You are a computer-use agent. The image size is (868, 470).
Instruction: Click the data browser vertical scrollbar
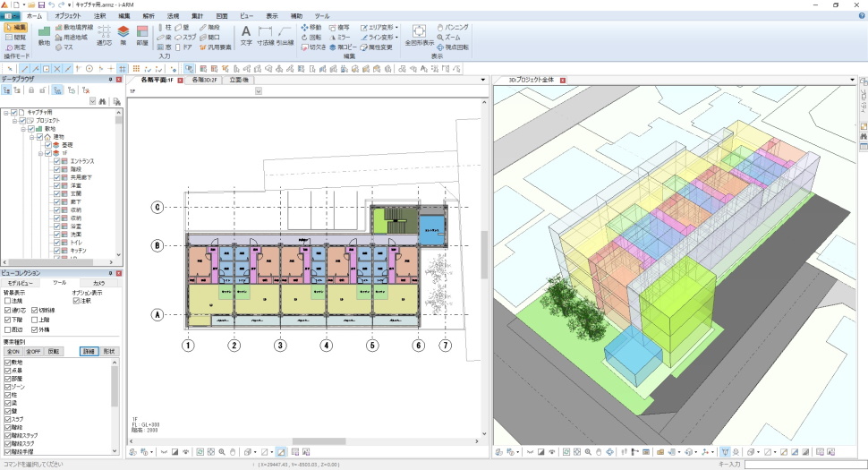click(x=116, y=179)
